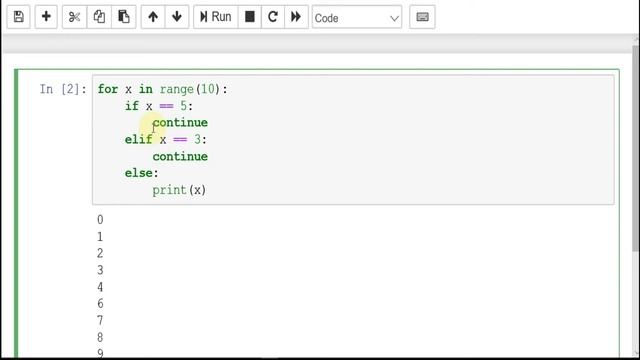The height and width of the screenshot is (360, 640).
Task: Click the 'elif x == 3:' line
Action: pos(166,140)
